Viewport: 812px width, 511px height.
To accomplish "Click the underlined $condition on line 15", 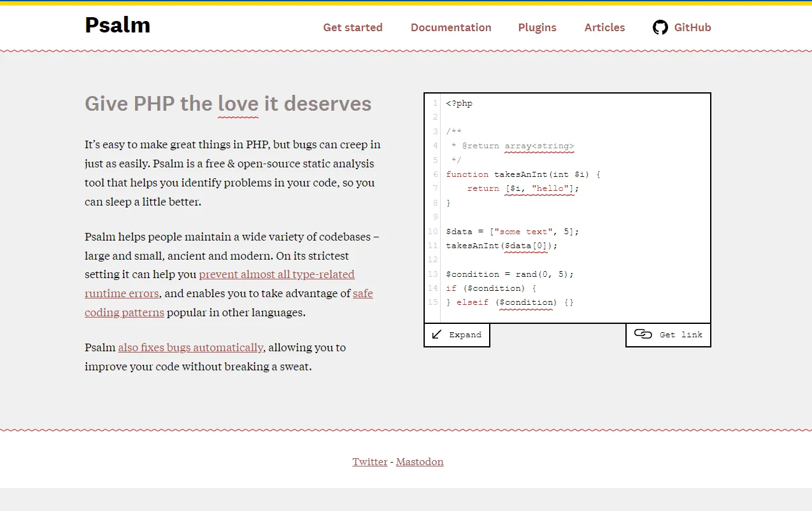I will 525,302.
